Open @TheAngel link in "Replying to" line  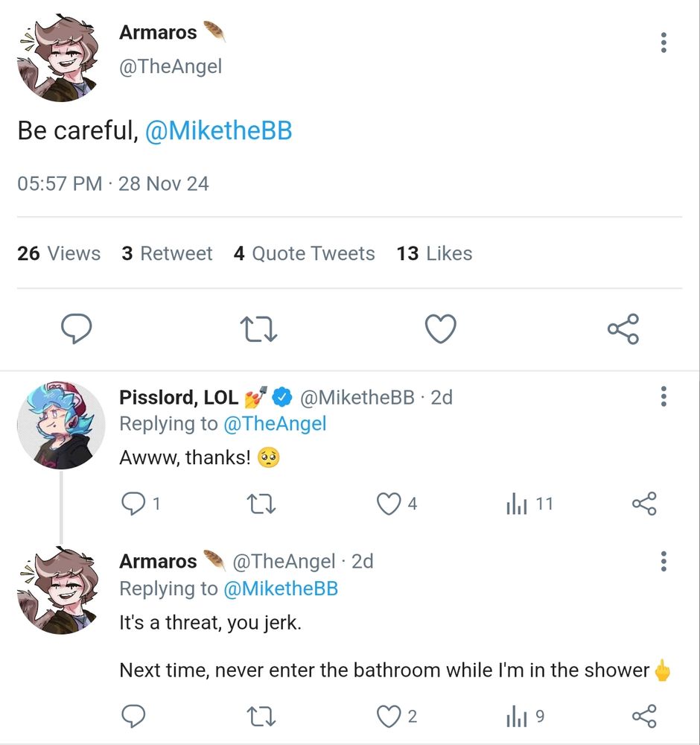coord(275,424)
